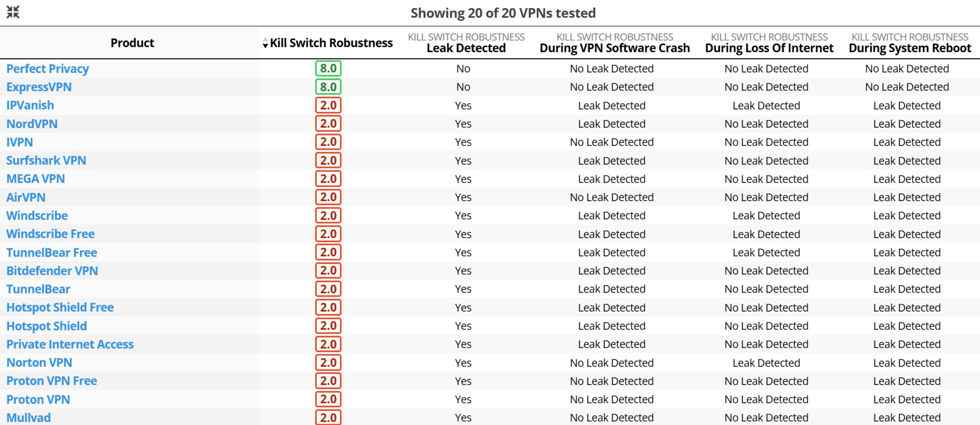
Task: Click During System Reboot column header
Action: point(910,48)
